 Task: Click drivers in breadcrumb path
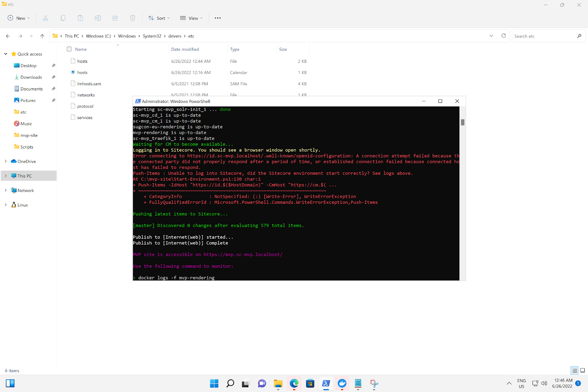coord(175,36)
